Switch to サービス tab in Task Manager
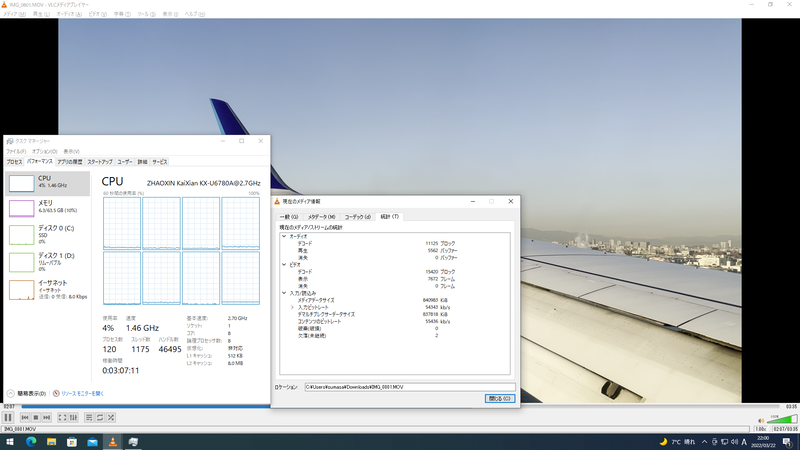 (x=160, y=162)
